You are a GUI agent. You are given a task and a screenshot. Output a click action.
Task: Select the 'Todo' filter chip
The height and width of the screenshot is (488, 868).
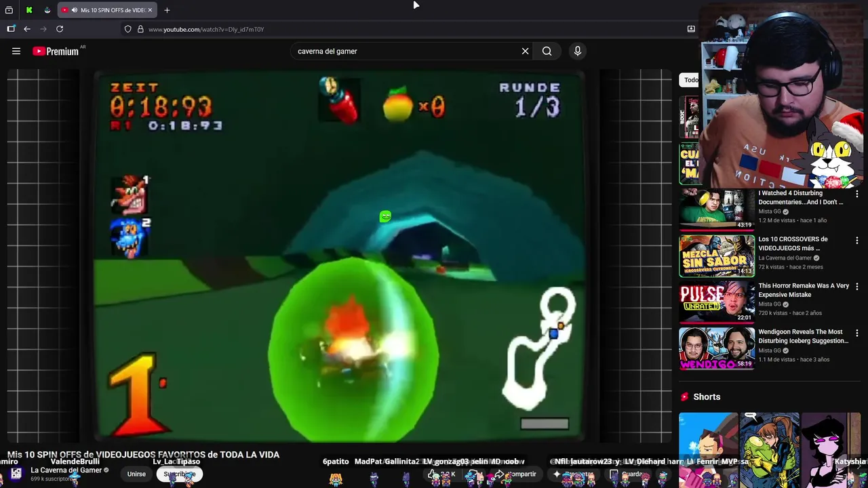click(690, 80)
